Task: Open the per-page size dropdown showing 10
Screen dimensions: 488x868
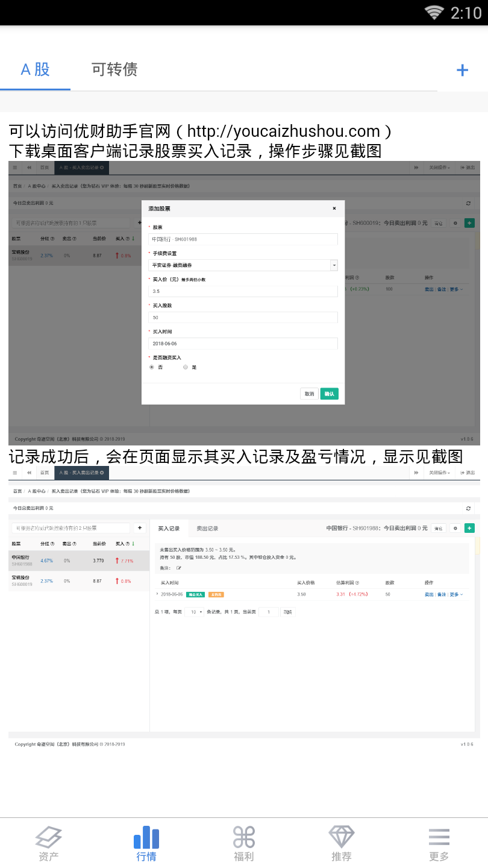Action: (196, 611)
